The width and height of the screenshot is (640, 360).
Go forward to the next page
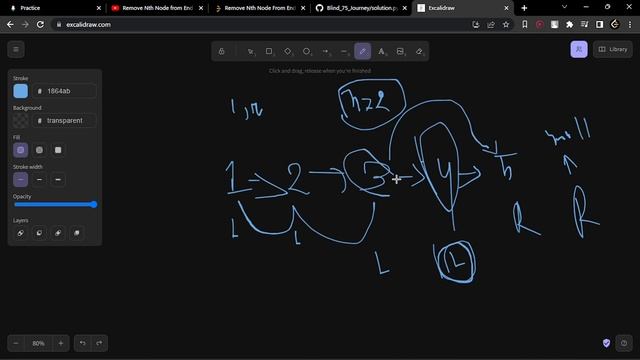click(x=25, y=24)
